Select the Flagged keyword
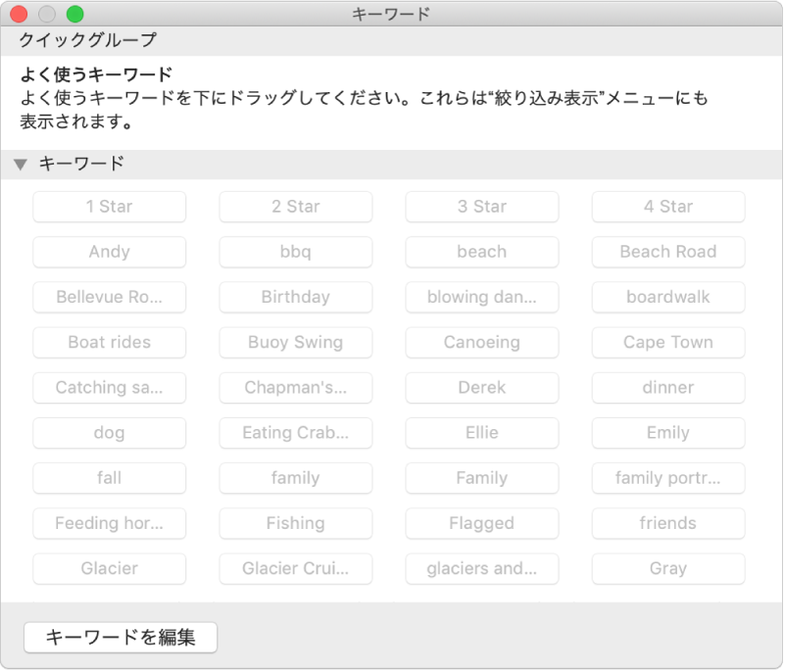Screen dimensions: 785x672 pyautogui.click(x=481, y=523)
